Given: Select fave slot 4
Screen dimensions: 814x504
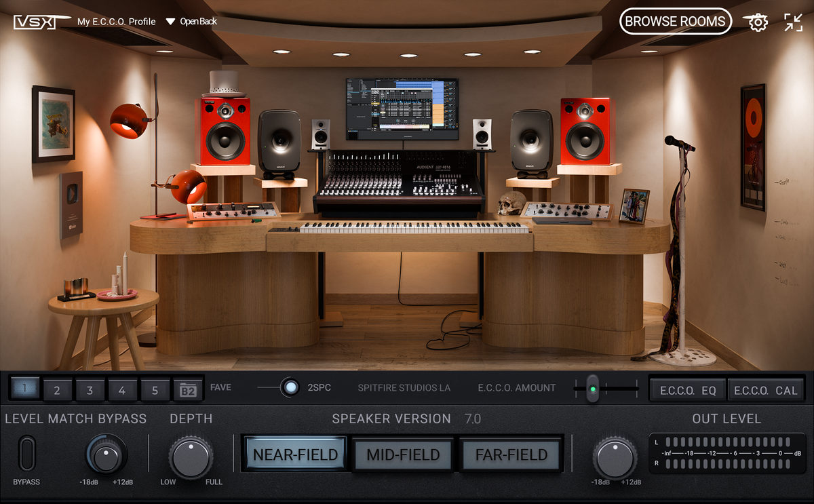Looking at the screenshot, I should 122,389.
